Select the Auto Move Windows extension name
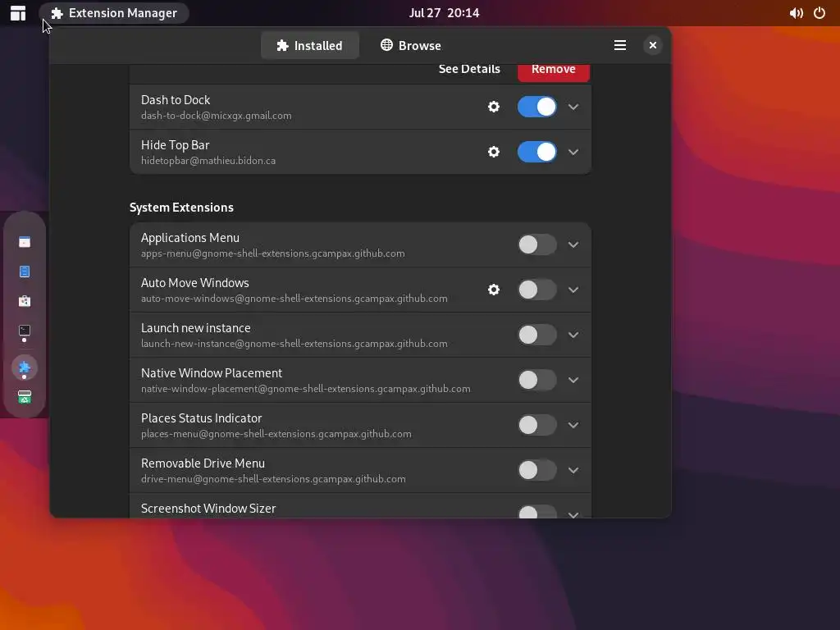This screenshot has width=840, height=630. point(195,282)
